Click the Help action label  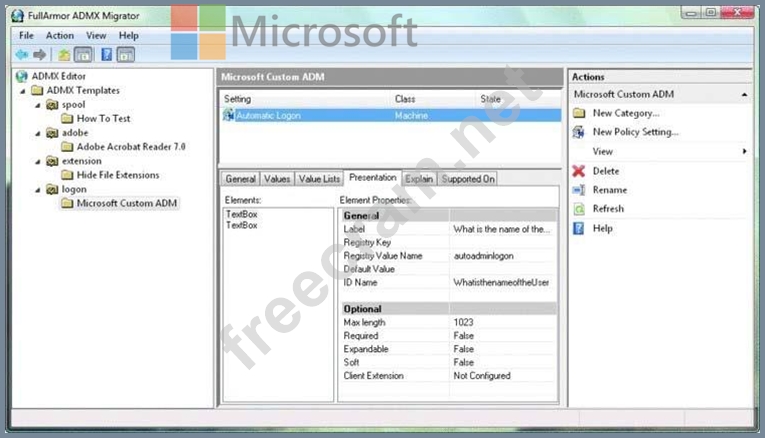click(x=603, y=228)
